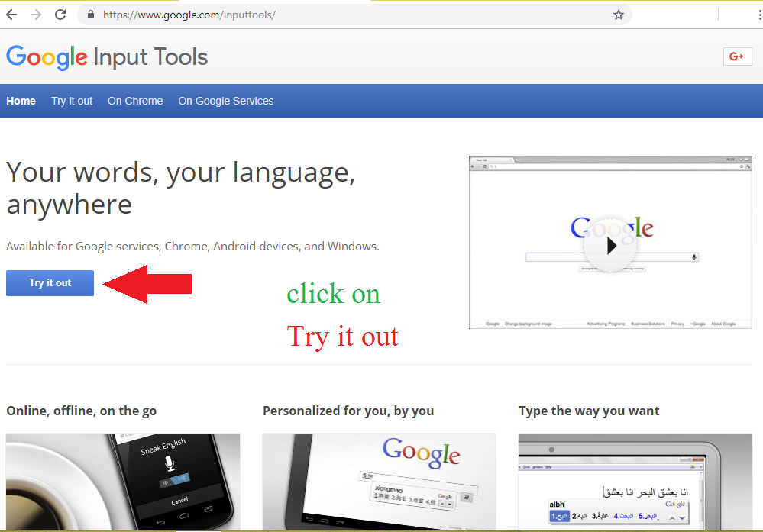Click the Google+ share button
This screenshot has width=763, height=532.
(x=737, y=56)
